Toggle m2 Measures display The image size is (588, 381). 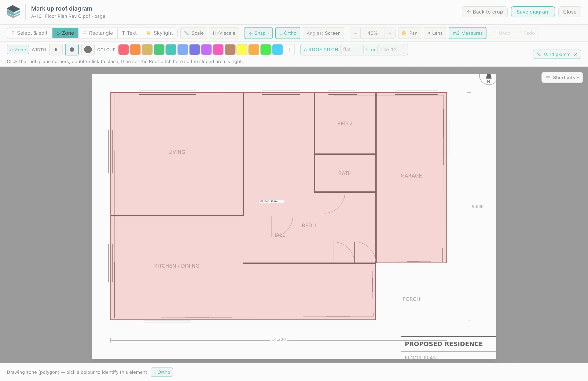[x=467, y=33]
